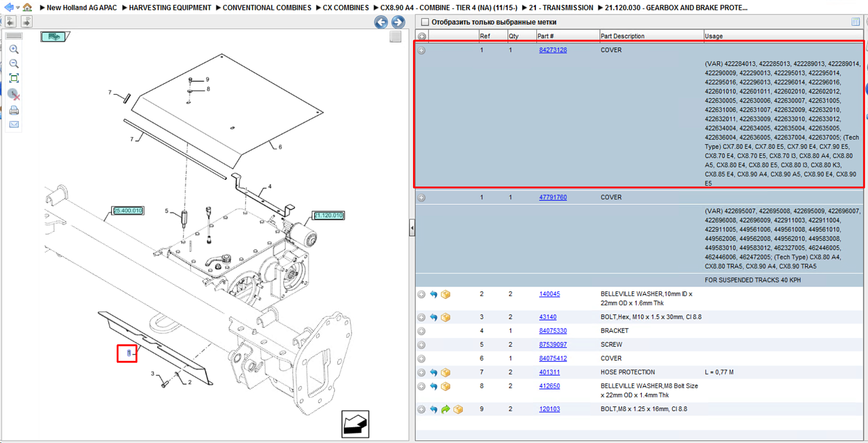Screen dimensions: 868x443
Task: Email the diagram via envelope icon
Action: tap(14, 124)
